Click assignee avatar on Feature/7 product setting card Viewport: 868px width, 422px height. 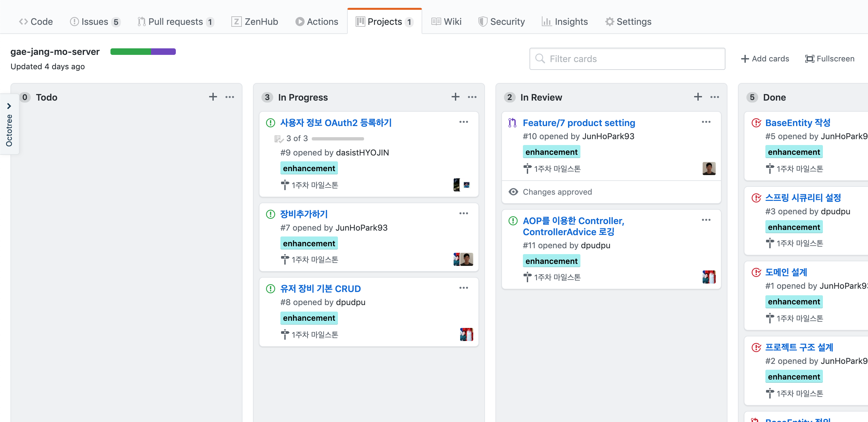coord(709,169)
